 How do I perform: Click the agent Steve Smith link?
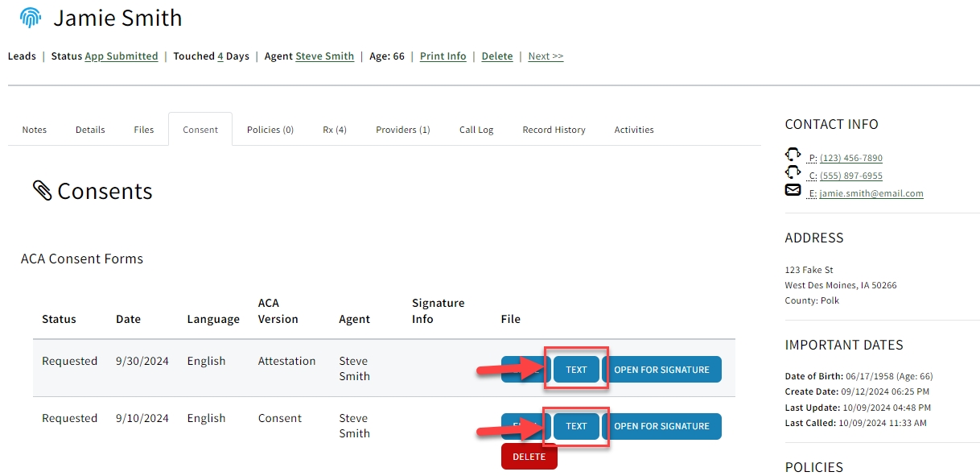coord(324,56)
